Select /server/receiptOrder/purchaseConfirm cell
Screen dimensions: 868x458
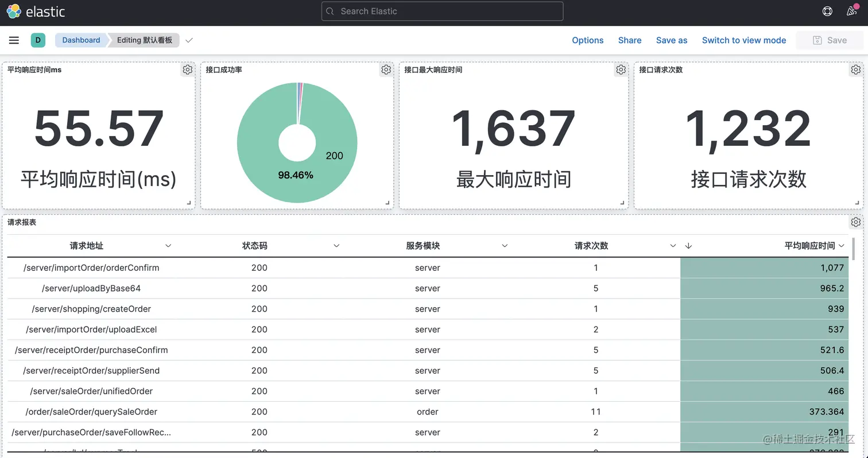coord(91,350)
